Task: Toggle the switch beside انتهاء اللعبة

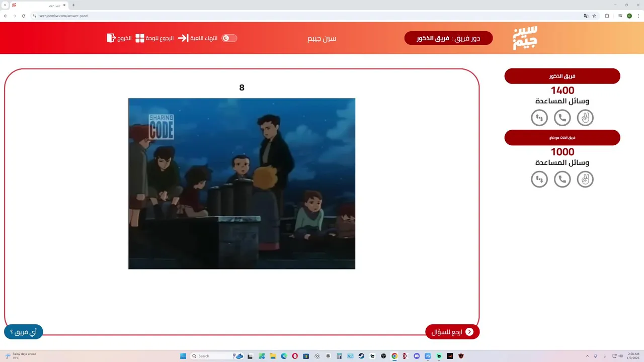Action: click(x=229, y=38)
